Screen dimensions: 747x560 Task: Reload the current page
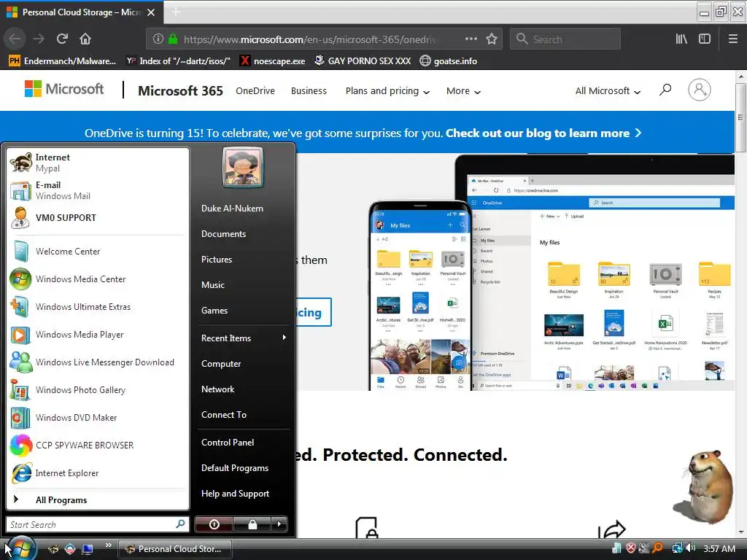62,39
